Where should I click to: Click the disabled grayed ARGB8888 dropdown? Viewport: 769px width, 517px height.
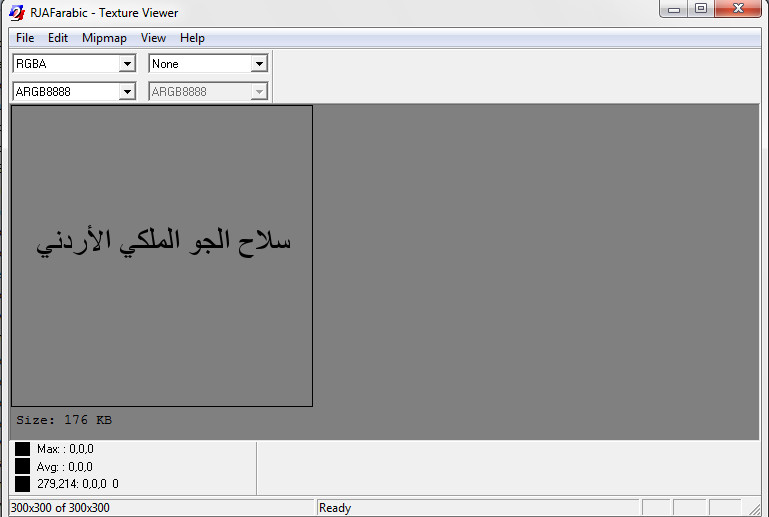click(208, 92)
